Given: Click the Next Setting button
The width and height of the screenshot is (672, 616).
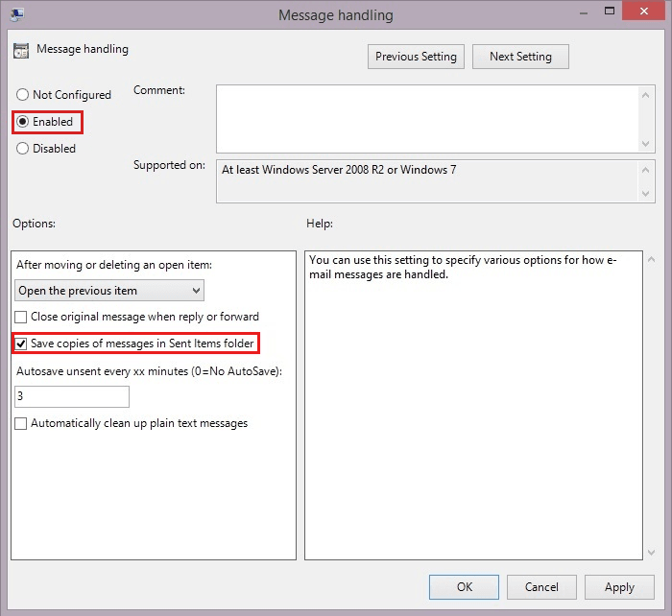Looking at the screenshot, I should [520, 57].
